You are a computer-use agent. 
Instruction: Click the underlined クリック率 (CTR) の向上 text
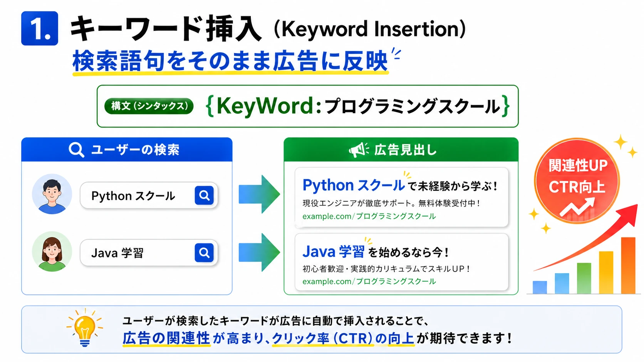[x=343, y=339]
